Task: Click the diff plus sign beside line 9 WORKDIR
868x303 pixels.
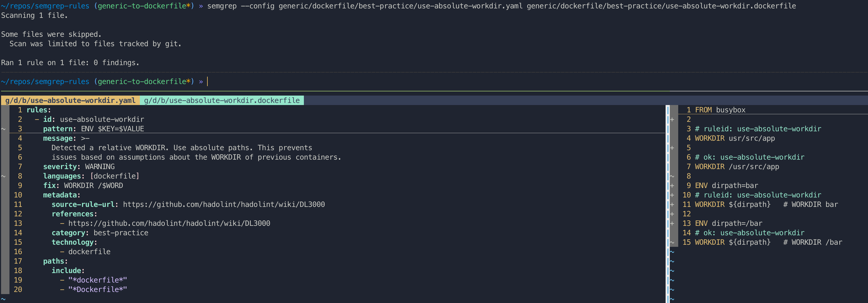Action: click(672, 185)
